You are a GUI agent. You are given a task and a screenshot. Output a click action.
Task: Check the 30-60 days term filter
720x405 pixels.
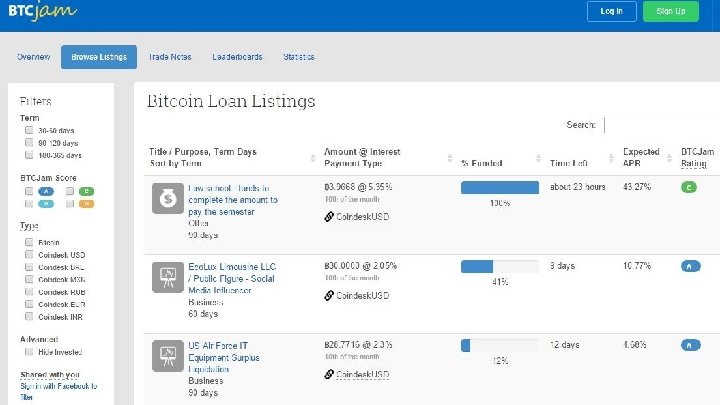[29, 130]
